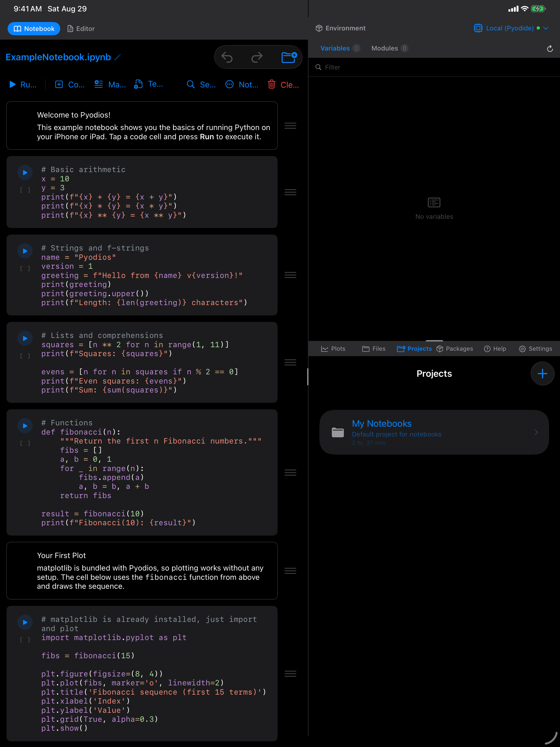Create a new project with the plus button
The width and height of the screenshot is (560, 747).
[x=542, y=373]
